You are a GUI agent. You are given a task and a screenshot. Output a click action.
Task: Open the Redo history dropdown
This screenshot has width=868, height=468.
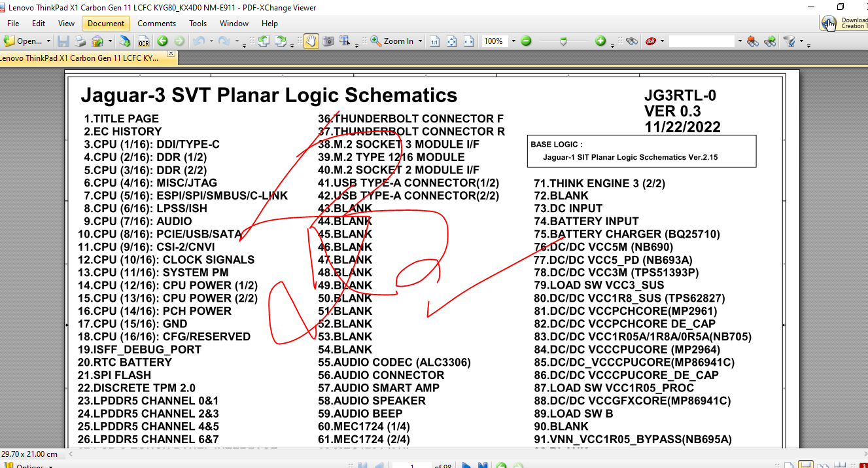pos(236,41)
